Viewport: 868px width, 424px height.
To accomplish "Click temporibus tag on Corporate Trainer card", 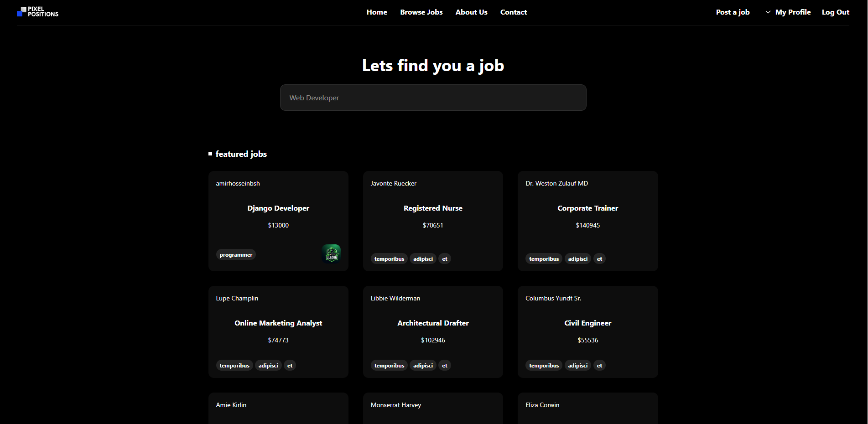I will point(544,259).
